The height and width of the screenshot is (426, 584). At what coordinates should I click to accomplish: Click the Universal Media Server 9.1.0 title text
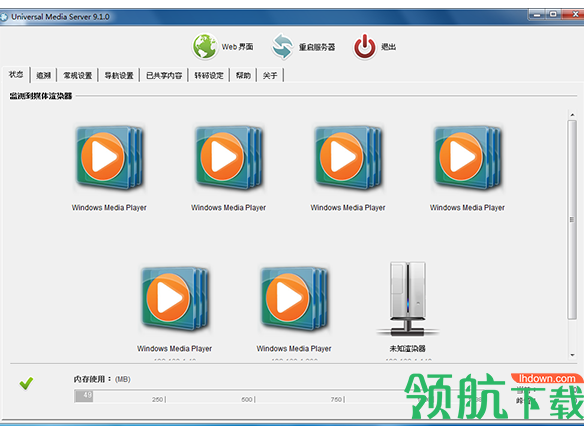click(x=60, y=17)
